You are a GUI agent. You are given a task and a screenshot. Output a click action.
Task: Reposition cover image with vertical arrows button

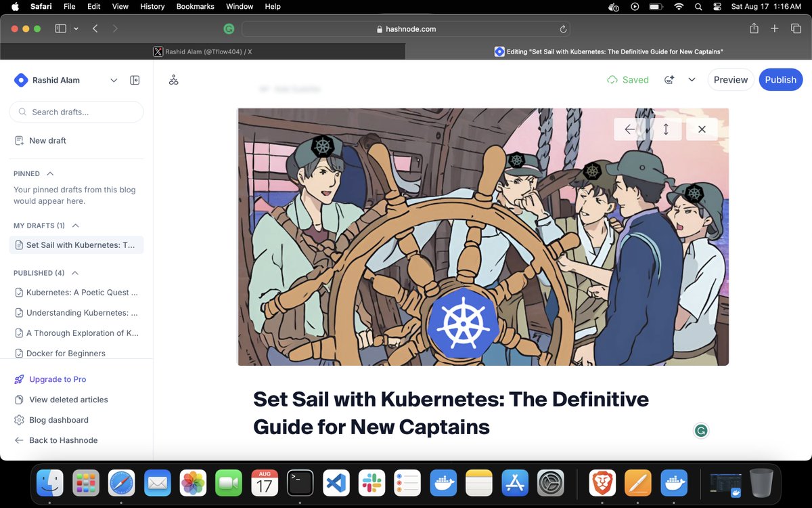pos(666,129)
